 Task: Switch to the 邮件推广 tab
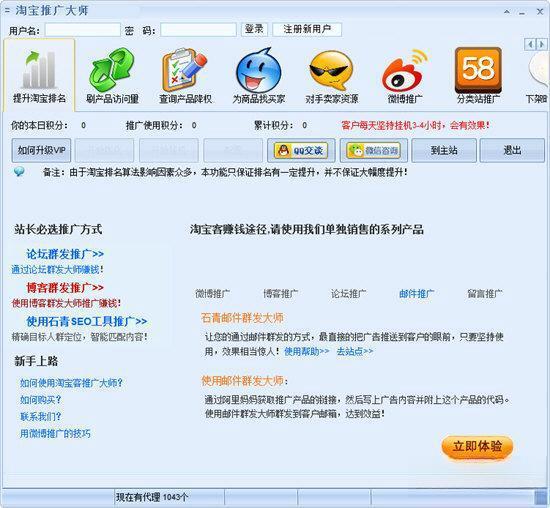[417, 294]
